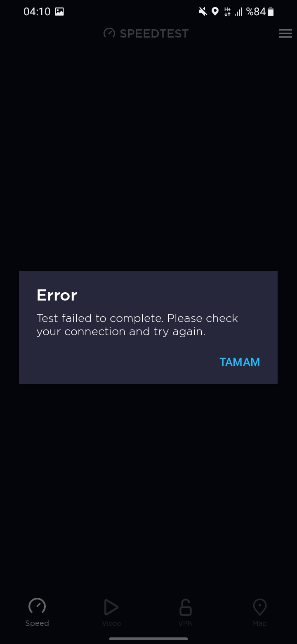The image size is (297, 644).
Task: Click the Speedtest gauge logo icon
Action: pos(109,33)
